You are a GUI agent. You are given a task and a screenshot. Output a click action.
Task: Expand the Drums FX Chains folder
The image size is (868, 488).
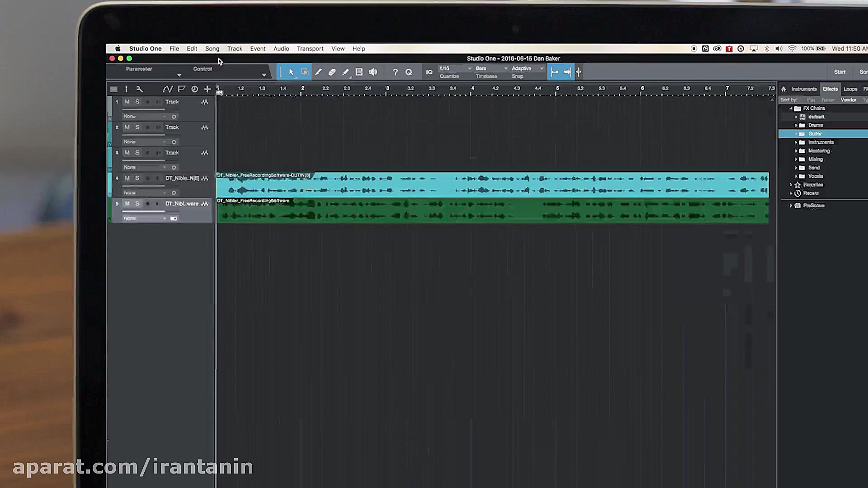[x=796, y=125]
